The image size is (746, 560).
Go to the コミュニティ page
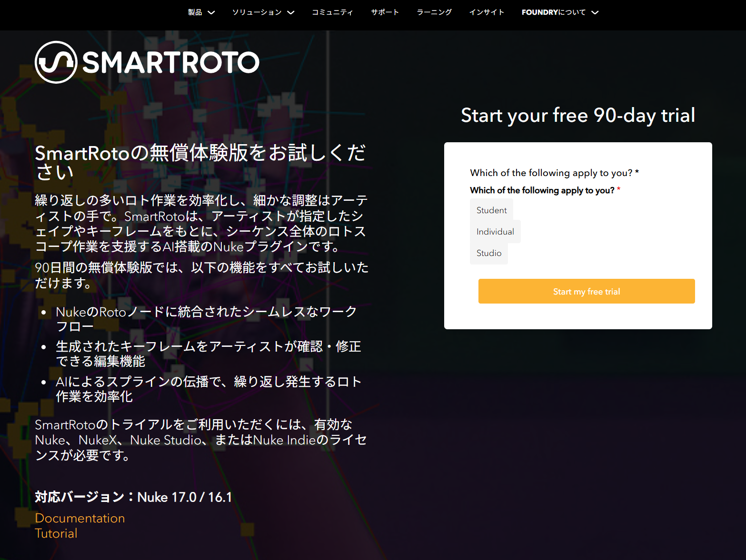[332, 12]
